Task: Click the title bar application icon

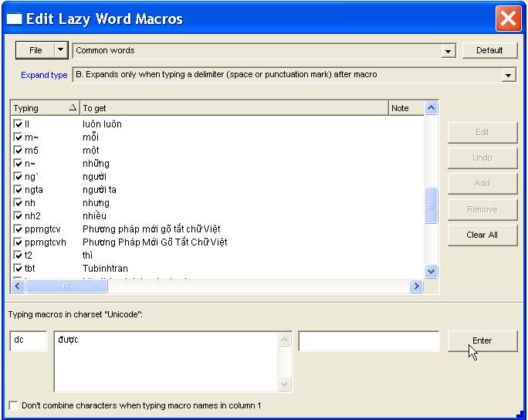Action: [x=13, y=18]
